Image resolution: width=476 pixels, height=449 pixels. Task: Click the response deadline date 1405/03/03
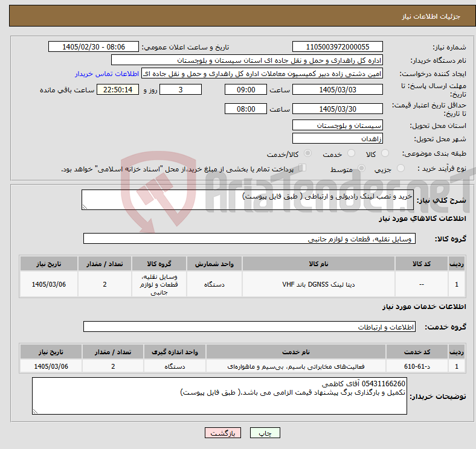pyautogui.click(x=337, y=89)
